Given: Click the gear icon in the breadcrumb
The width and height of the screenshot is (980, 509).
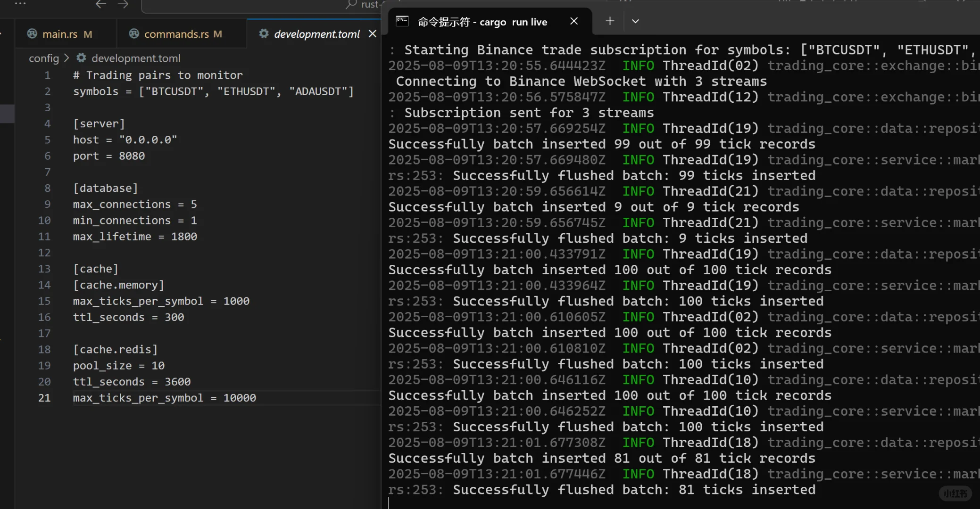Looking at the screenshot, I should pyautogui.click(x=81, y=57).
